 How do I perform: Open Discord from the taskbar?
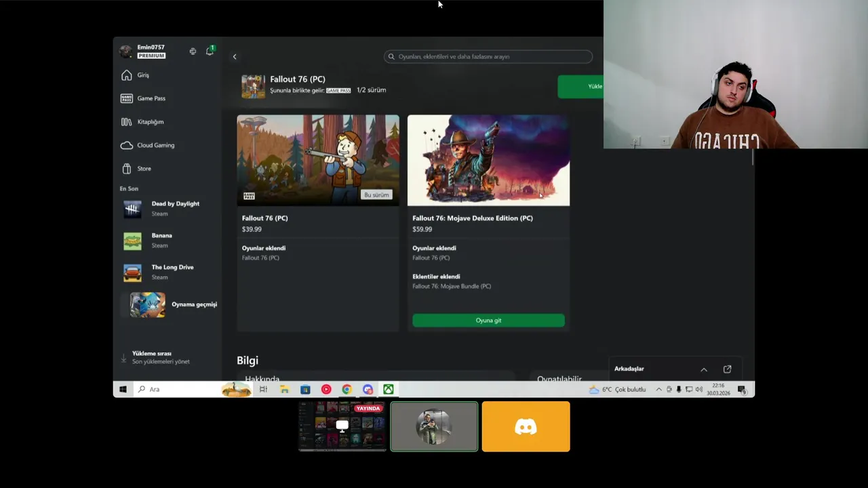pos(368,389)
